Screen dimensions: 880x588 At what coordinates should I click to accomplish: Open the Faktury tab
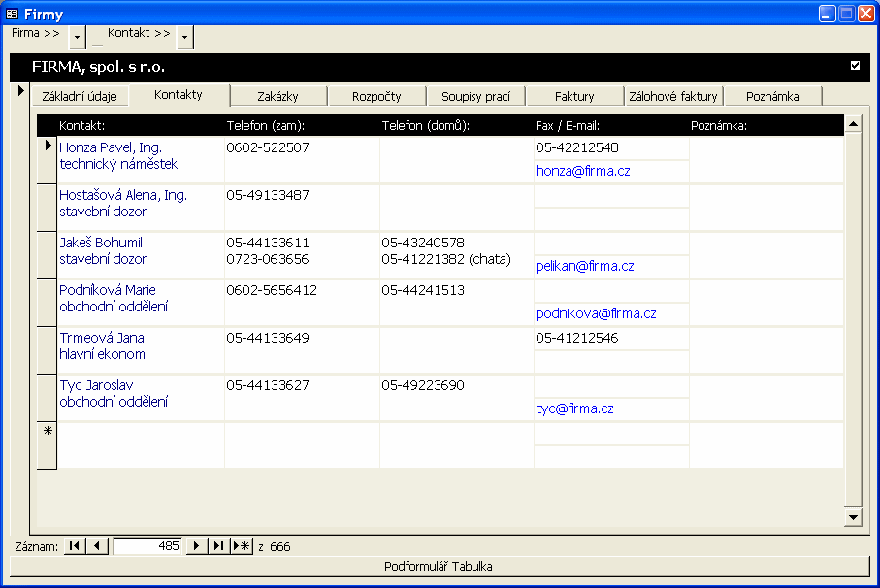point(574,96)
